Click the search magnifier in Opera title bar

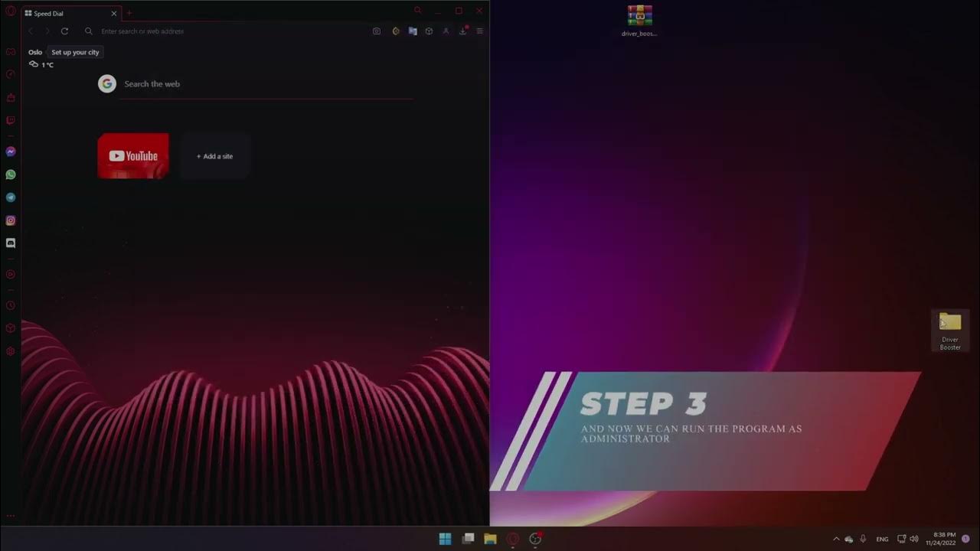tap(417, 11)
